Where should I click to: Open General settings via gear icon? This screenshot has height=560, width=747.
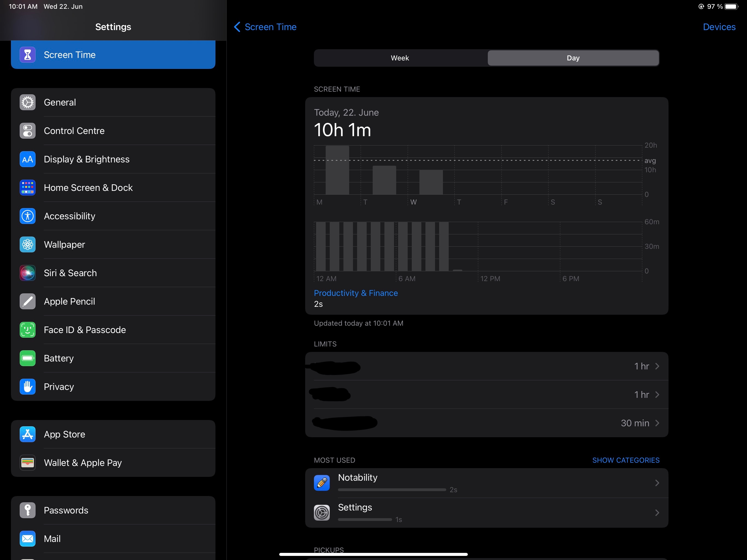tap(27, 102)
